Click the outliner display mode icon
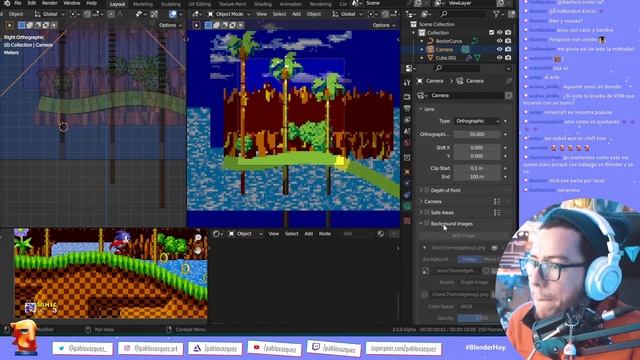Screen dimensions: 640x360 pyautogui.click(x=426, y=14)
